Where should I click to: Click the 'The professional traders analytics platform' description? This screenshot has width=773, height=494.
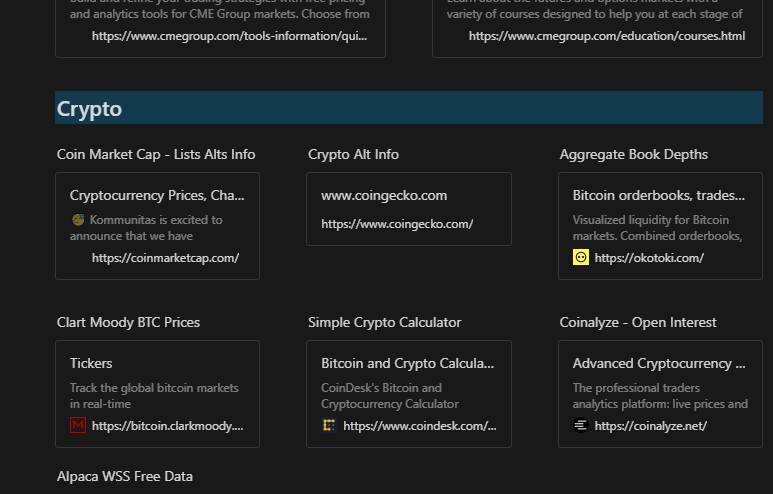[x=660, y=396]
